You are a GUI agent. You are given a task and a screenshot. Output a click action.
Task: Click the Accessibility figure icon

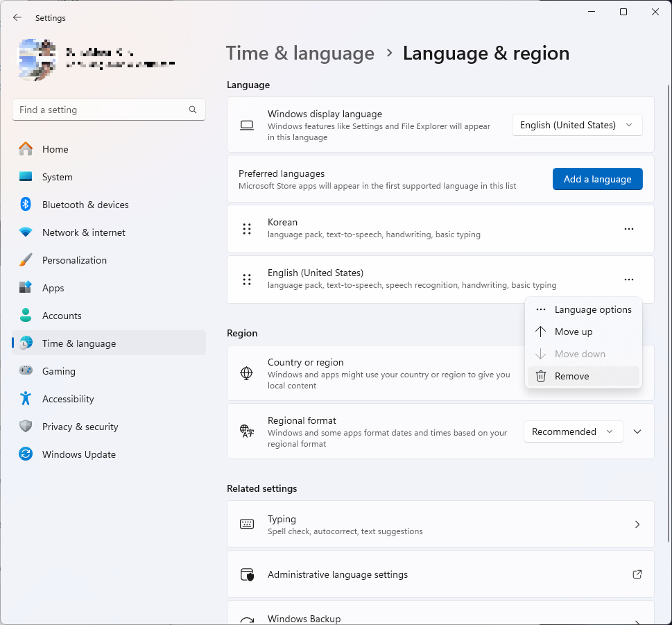click(26, 398)
